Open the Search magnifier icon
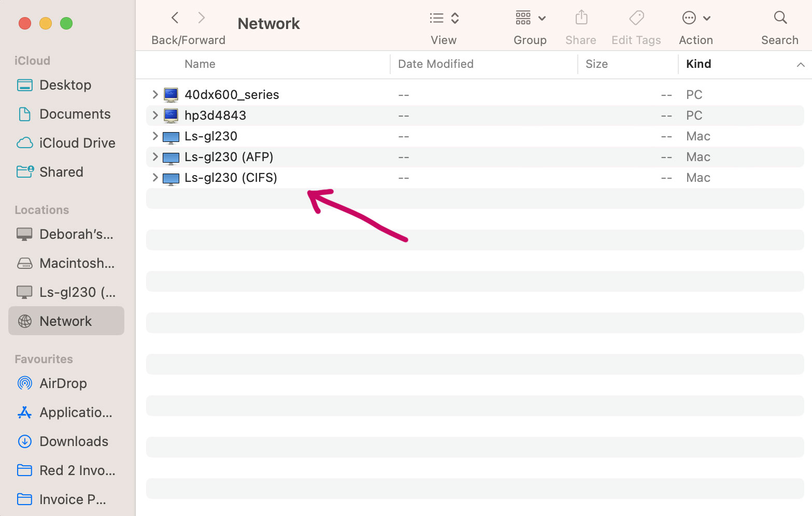 (x=780, y=18)
